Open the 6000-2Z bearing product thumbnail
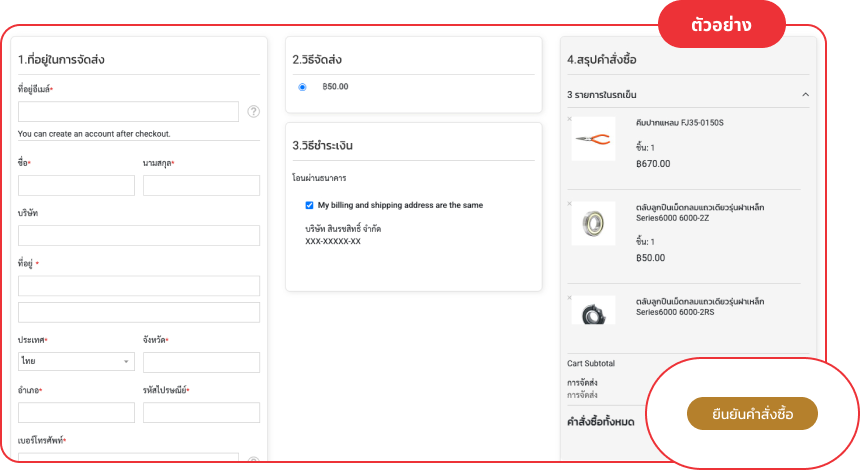This screenshot has height=470, width=860. pyautogui.click(x=593, y=223)
